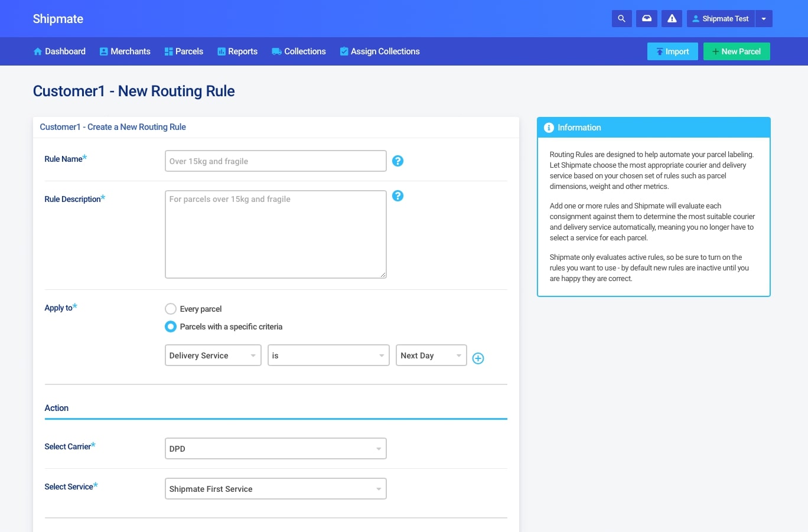Viewport: 808px width, 532px height.
Task: Click the Import button
Action: 673,51
